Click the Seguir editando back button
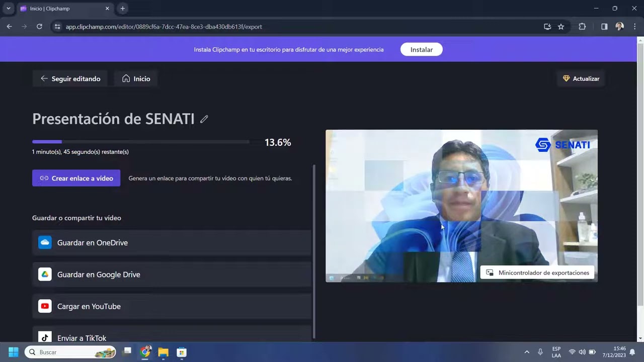644x362 pixels. (70, 79)
